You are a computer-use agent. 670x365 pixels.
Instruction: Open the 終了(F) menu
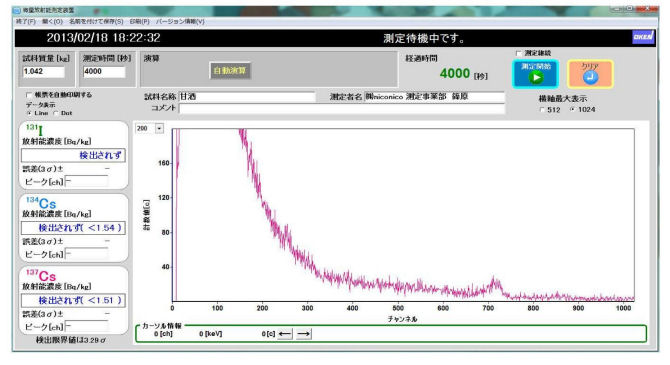coord(26,21)
